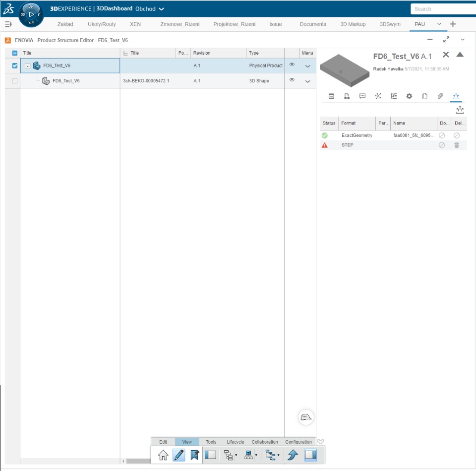Image resolution: width=476 pixels, height=471 pixels.
Task: Toggle the left side panel icon
Action: (210, 455)
